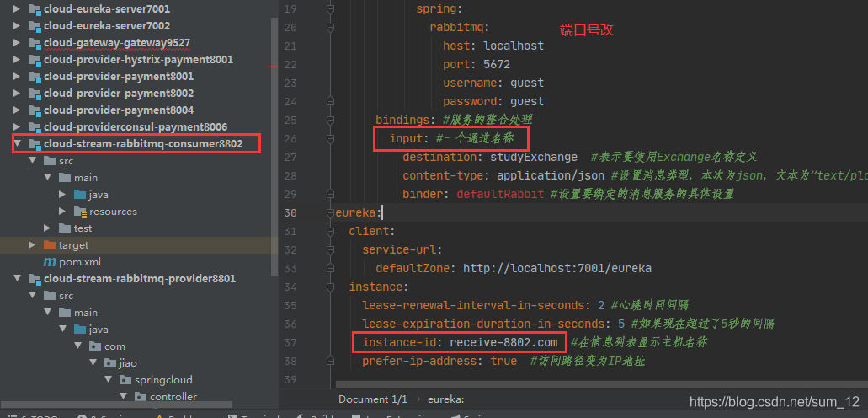Click the cloud-provider-payment8001 module icon
The height and width of the screenshot is (418, 868).
tap(35, 77)
